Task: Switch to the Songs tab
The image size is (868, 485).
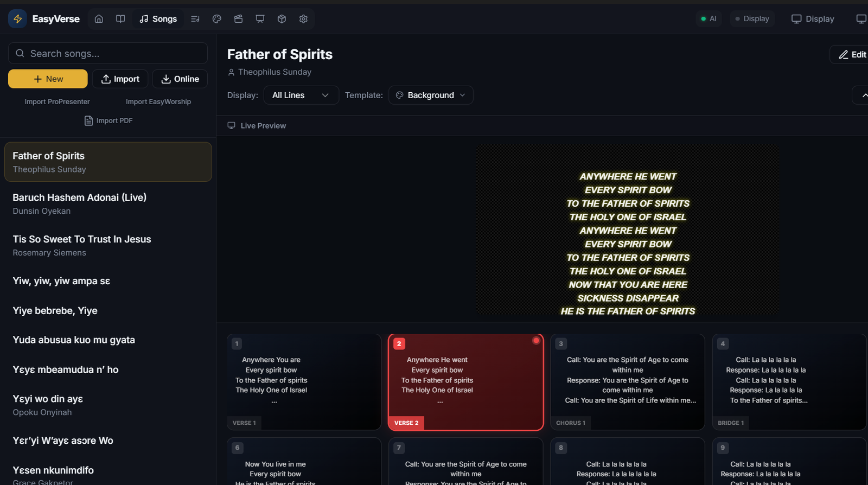Action: [x=158, y=19]
